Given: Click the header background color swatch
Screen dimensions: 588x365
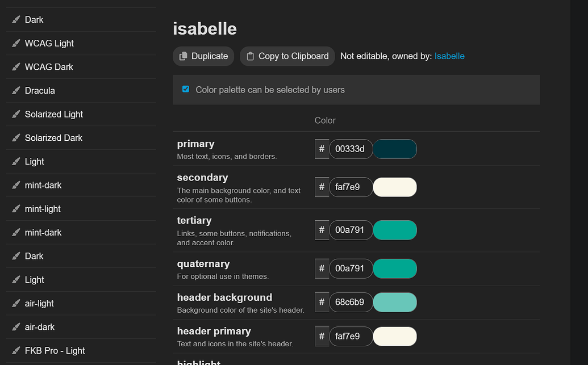Looking at the screenshot, I should [395, 303].
